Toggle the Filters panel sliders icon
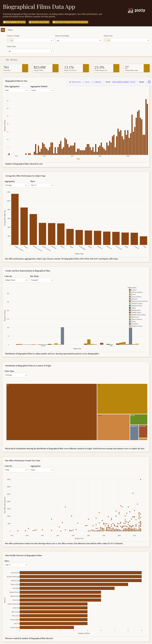 pyautogui.click(x=3, y=30)
